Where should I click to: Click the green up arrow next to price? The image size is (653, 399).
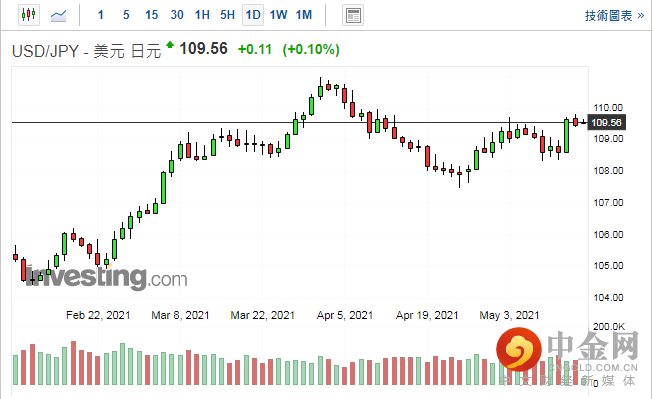pos(170,44)
